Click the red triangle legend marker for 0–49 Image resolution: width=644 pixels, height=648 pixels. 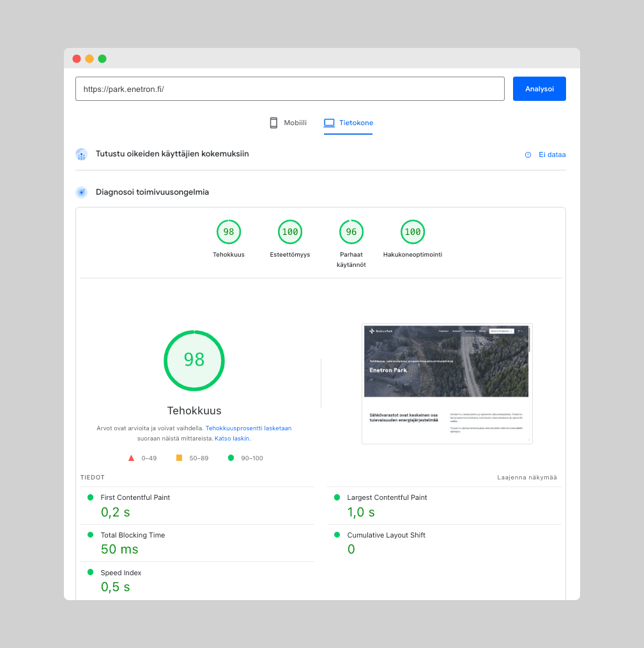click(x=131, y=458)
